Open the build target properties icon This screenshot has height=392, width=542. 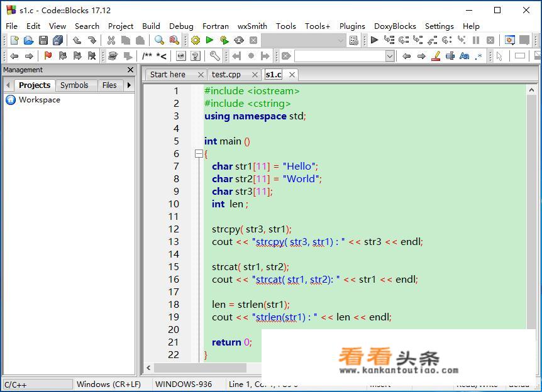[353, 40]
